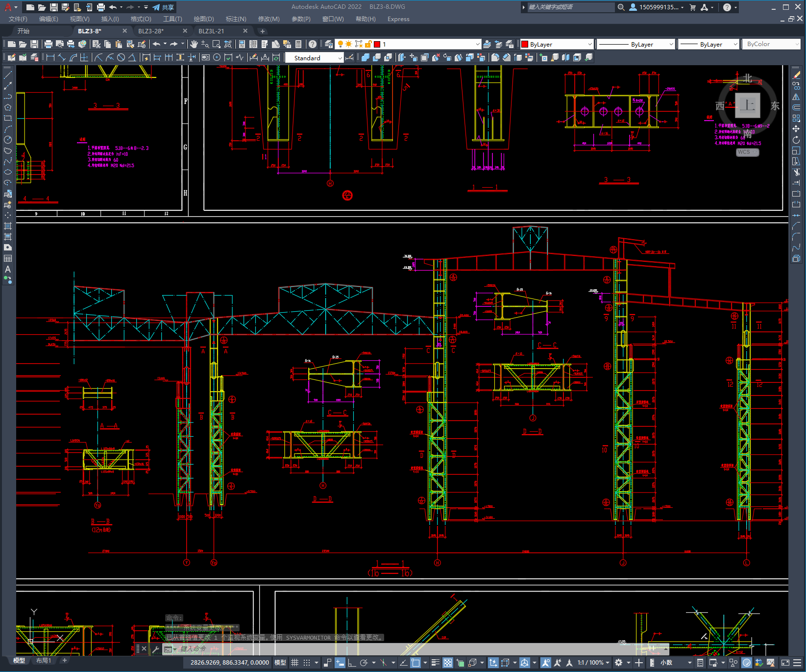Viewport: 806px width, 672px height.
Task: Select the Hatch tool in draw toolbar
Action: [x=8, y=226]
